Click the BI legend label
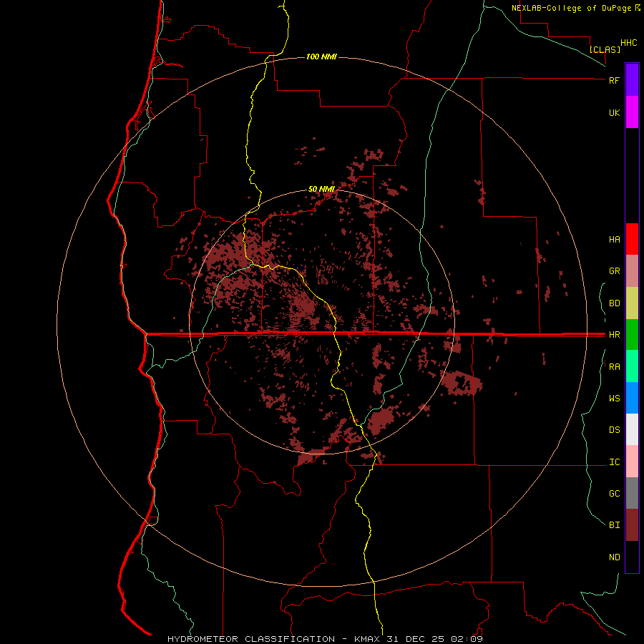The image size is (644, 644). tap(614, 525)
